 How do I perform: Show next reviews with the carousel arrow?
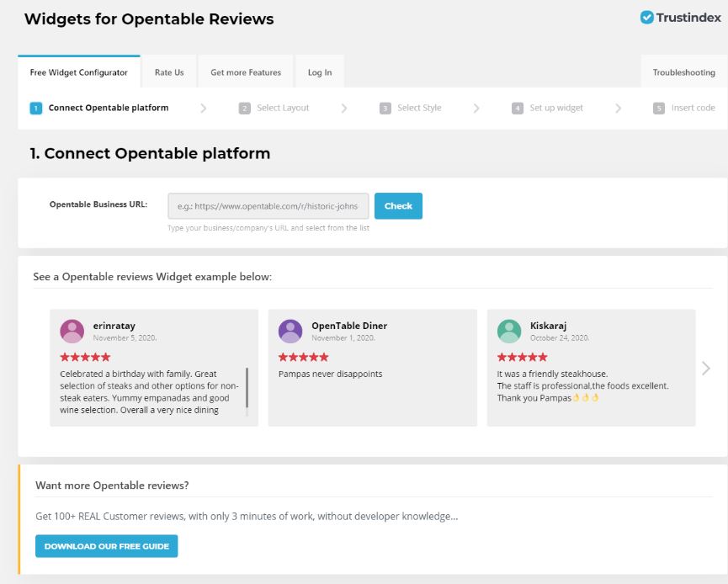[x=706, y=368]
